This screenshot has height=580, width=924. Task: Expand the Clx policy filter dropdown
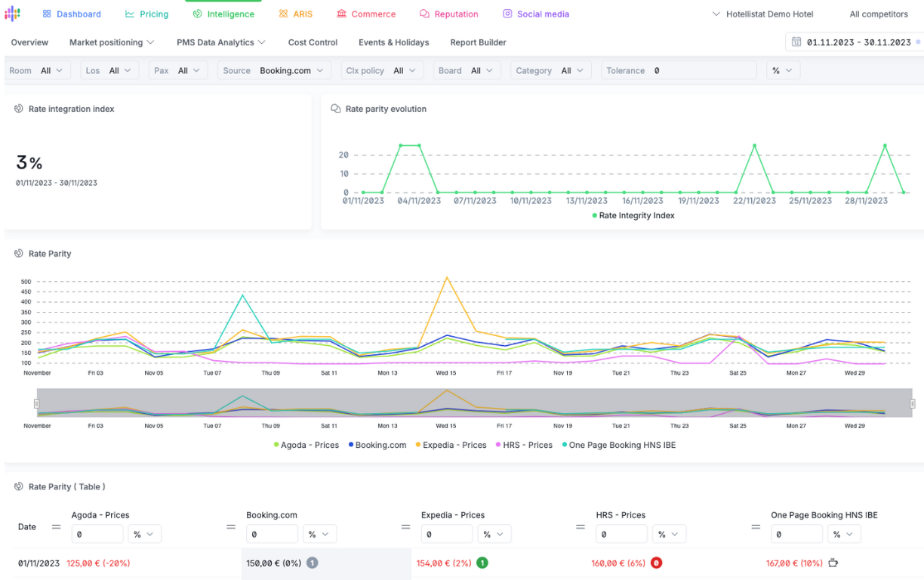point(381,70)
